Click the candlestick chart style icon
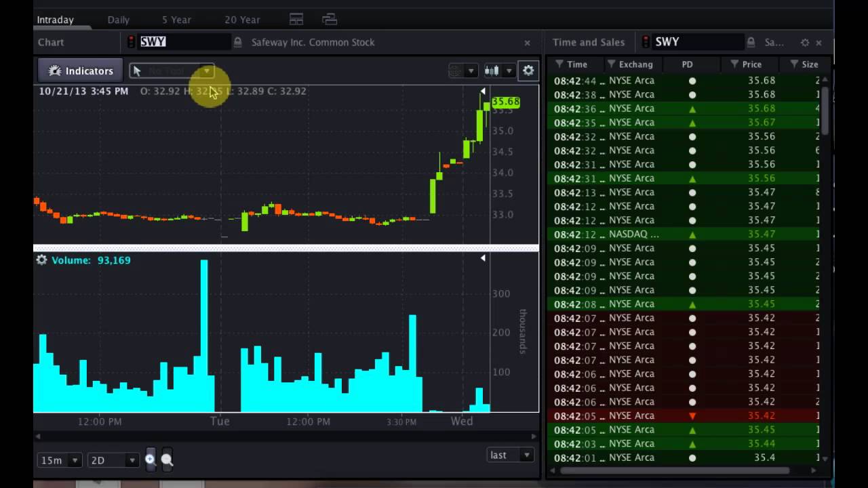 coord(492,70)
